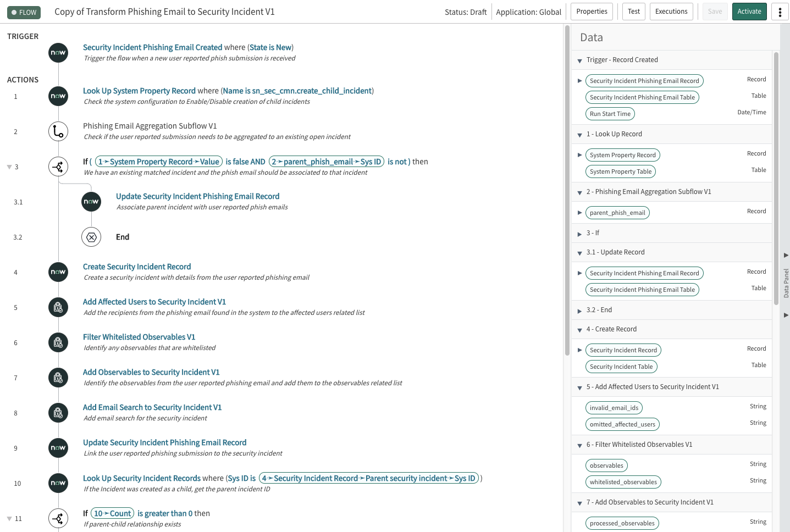
Task: Select the Security Incident Table data pill
Action: tap(621, 367)
